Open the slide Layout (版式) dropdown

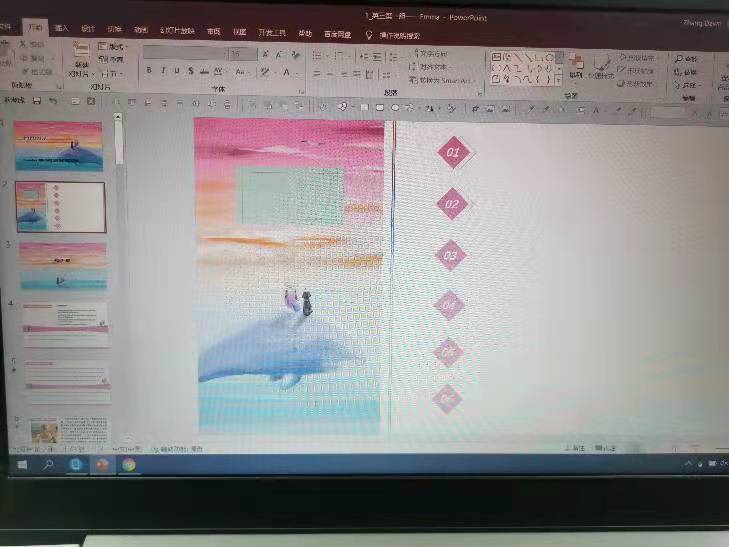(112, 46)
